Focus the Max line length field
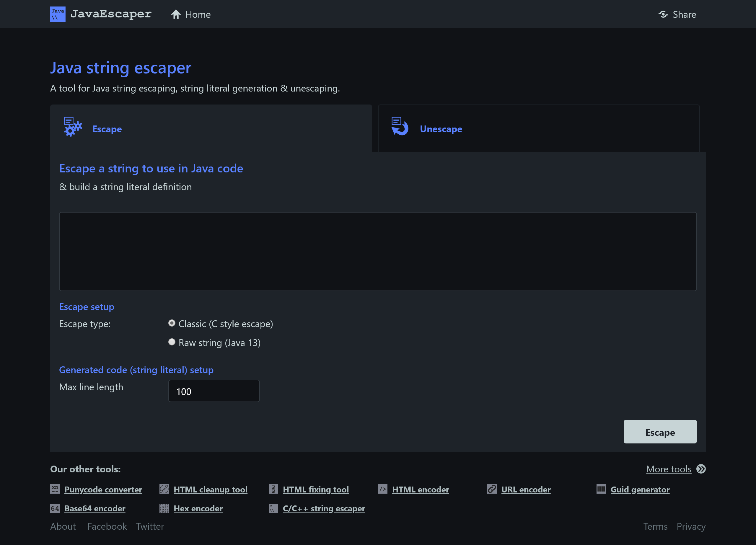This screenshot has width=756, height=545. point(214,391)
